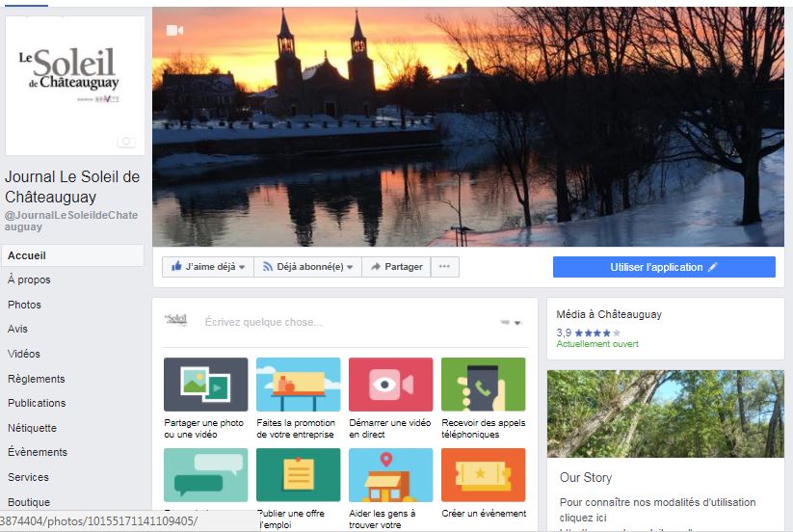Open the Services section
Viewport: 793px width, 532px height.
(28, 477)
